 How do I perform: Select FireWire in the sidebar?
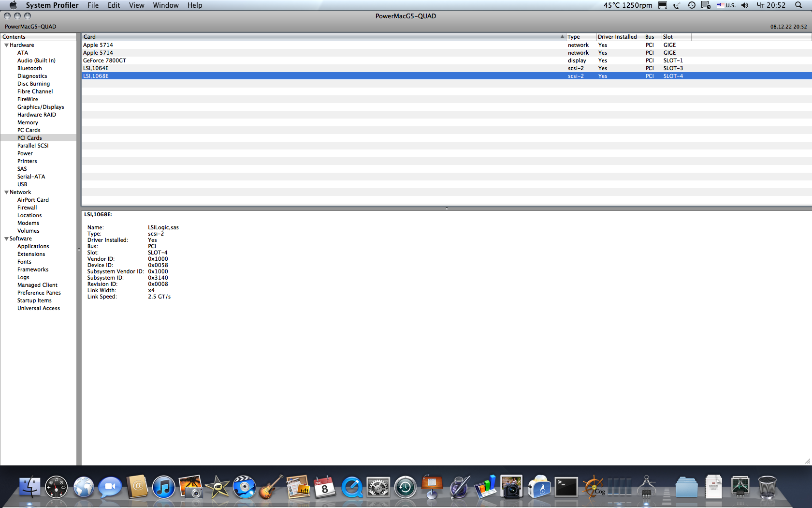pos(28,99)
